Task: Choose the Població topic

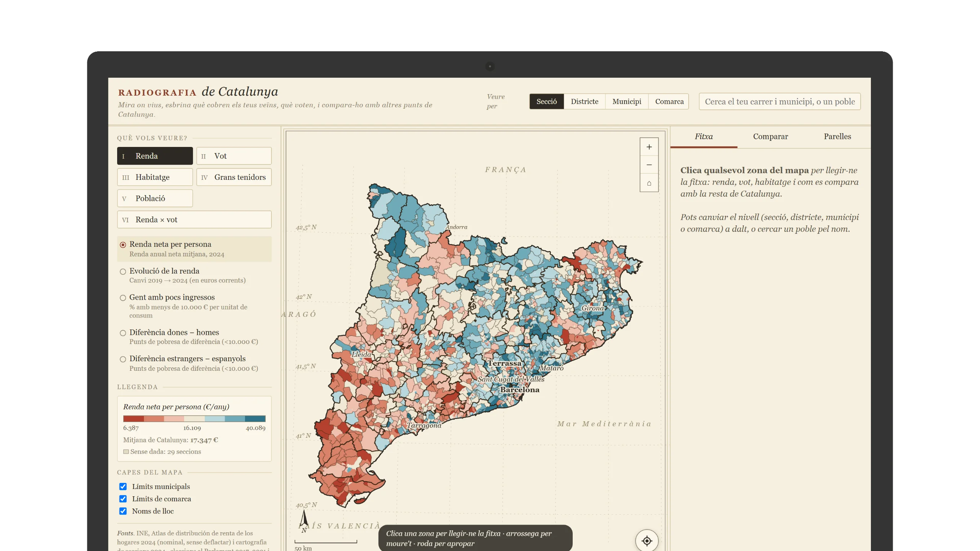Action: [155, 198]
